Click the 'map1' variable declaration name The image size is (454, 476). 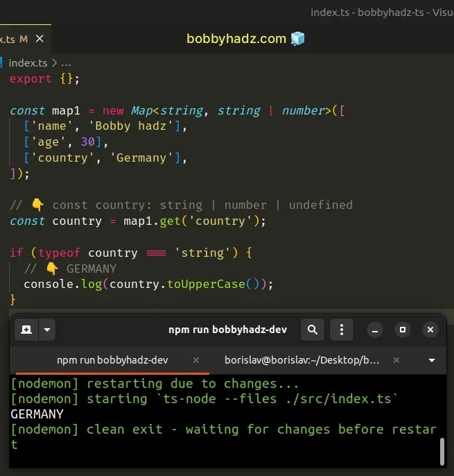pos(66,110)
